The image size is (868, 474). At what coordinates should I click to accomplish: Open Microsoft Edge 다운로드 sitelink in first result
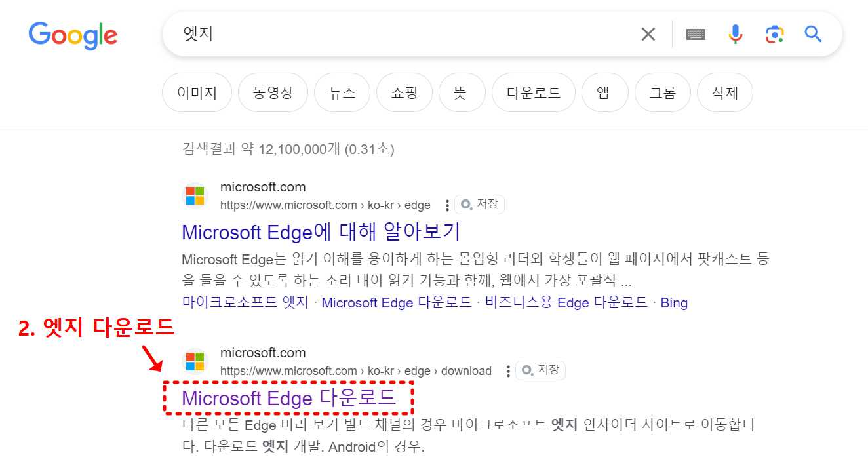[x=396, y=303]
